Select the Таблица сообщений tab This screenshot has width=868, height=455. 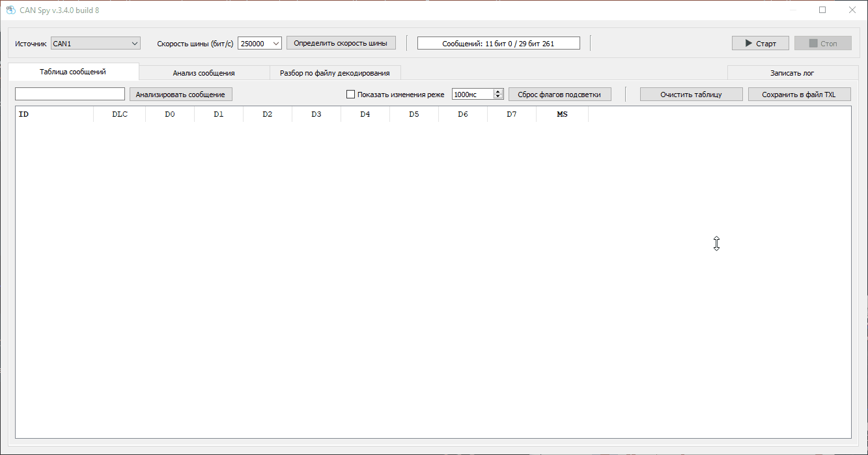coord(73,72)
